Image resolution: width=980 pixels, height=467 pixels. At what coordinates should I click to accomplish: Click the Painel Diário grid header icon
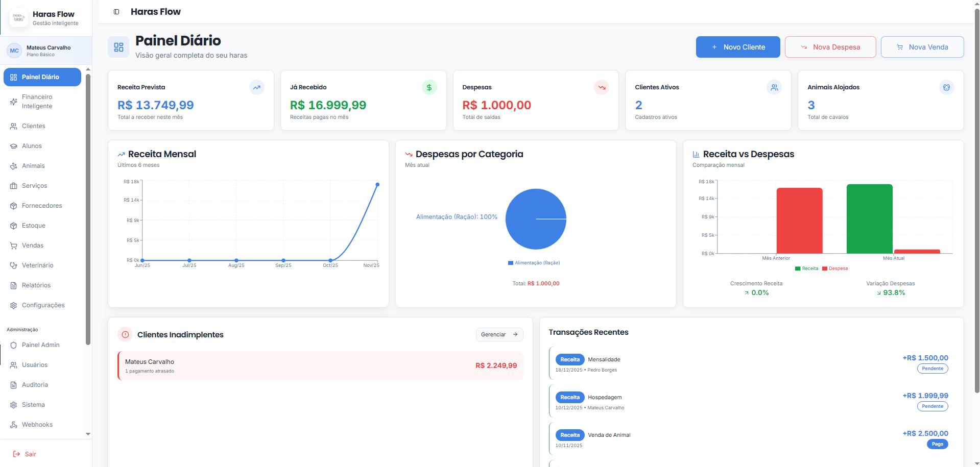point(118,47)
